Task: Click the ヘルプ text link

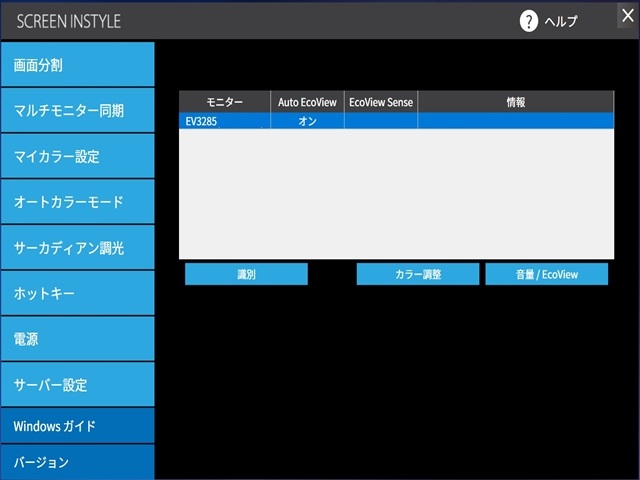Action: click(561, 21)
